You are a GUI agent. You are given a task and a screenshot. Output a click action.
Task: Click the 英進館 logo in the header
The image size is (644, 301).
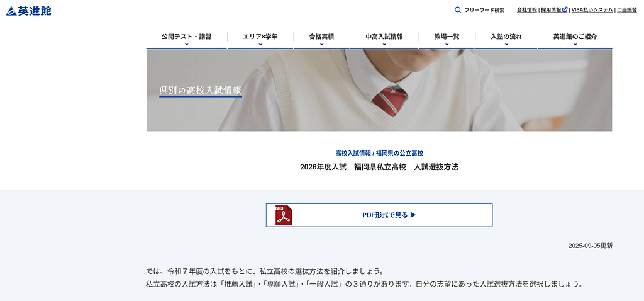click(x=29, y=11)
